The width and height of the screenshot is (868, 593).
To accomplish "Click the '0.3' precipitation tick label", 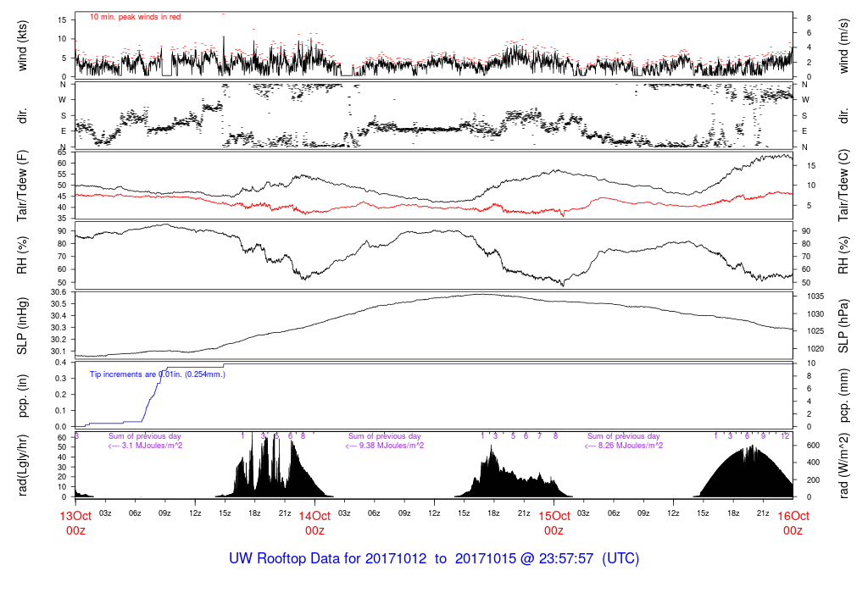I will click(61, 379).
